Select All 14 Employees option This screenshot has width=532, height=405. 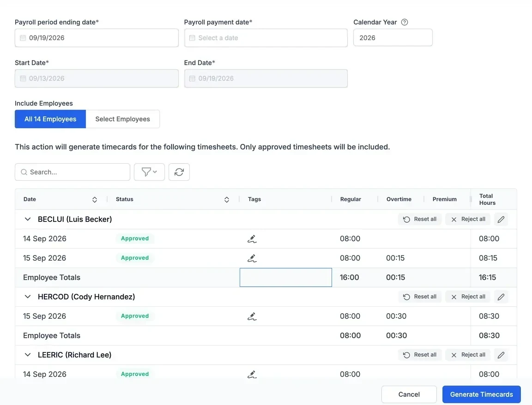coord(50,119)
